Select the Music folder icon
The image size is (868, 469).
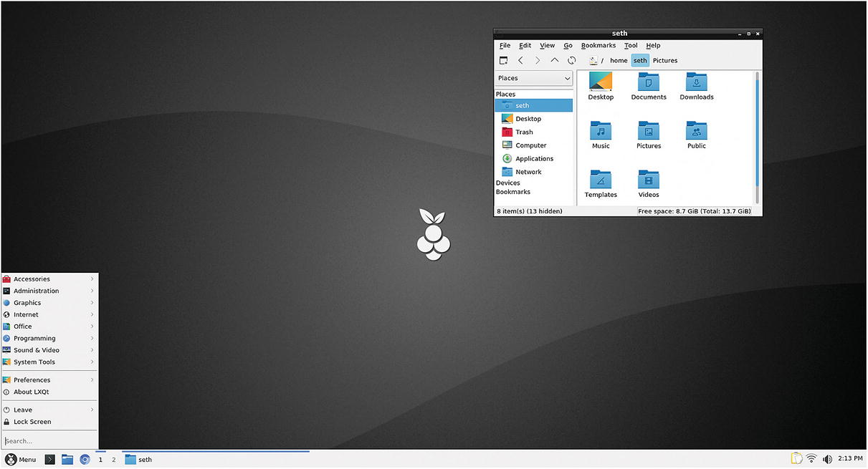click(601, 135)
